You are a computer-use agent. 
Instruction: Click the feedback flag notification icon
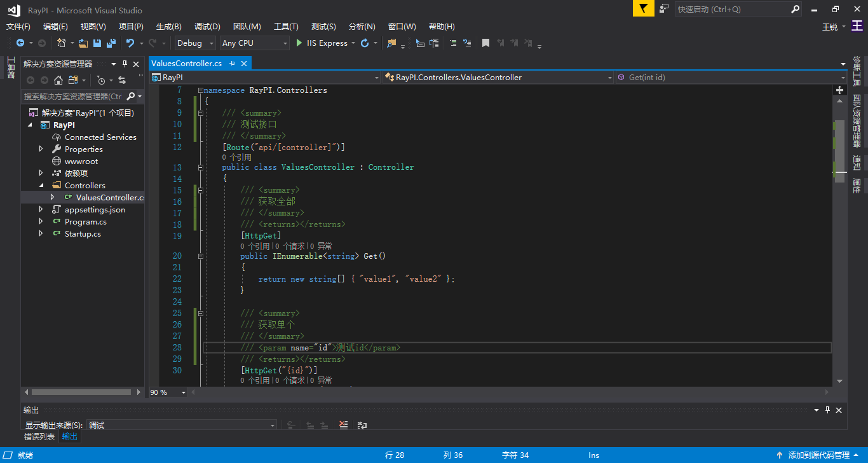click(x=643, y=9)
